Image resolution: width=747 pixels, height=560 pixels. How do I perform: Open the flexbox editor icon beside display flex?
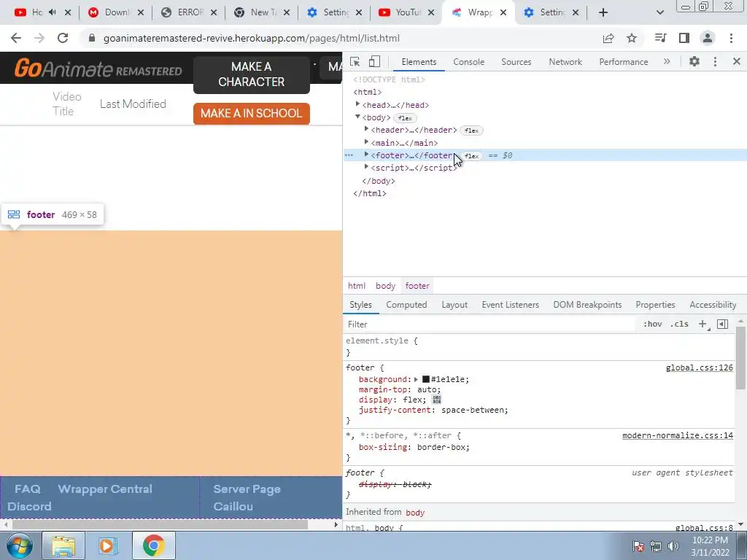[437, 400]
